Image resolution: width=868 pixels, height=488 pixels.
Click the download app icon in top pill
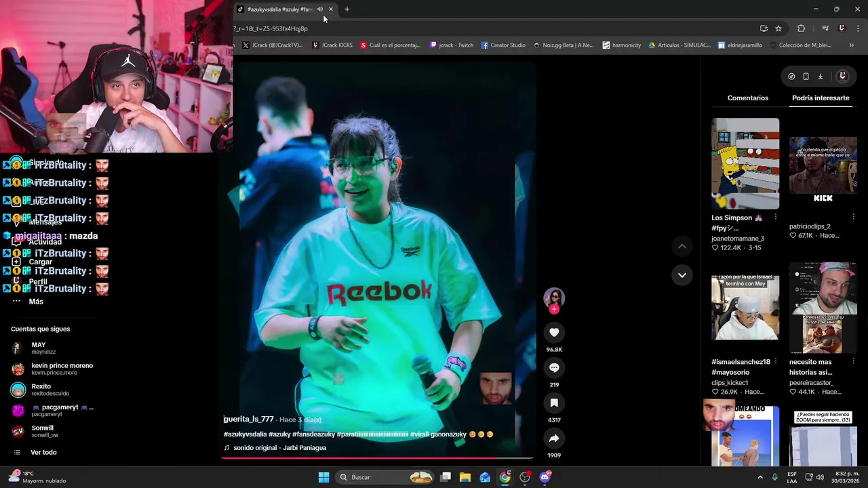820,77
